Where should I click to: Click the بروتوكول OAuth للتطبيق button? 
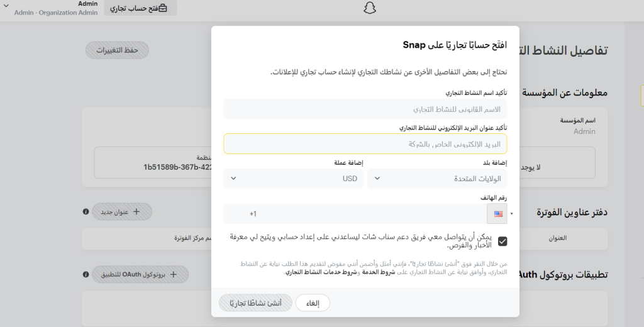(x=140, y=274)
